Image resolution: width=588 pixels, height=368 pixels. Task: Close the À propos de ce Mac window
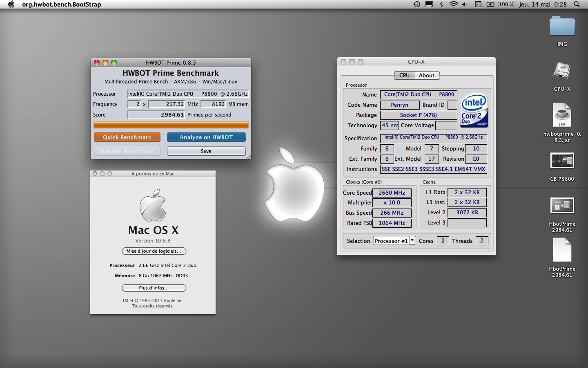[95, 173]
